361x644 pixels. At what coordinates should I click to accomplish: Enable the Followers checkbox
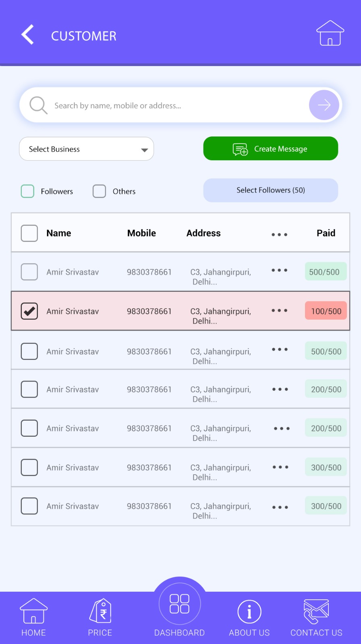pyautogui.click(x=27, y=191)
